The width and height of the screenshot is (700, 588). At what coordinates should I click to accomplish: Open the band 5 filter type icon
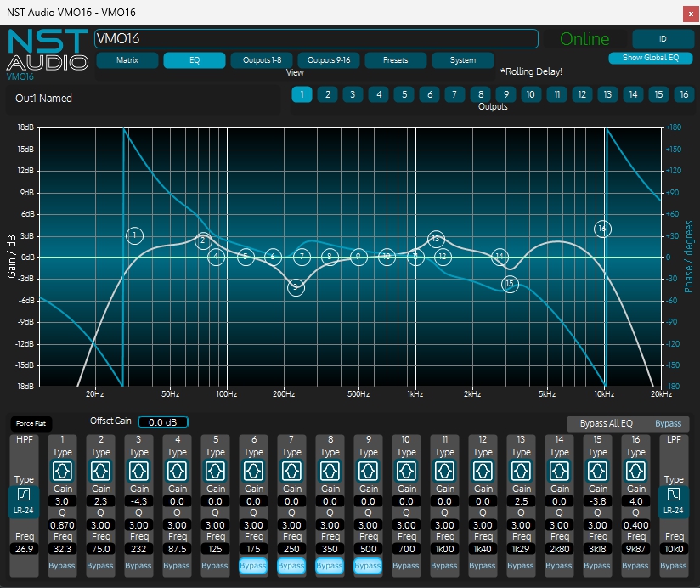click(215, 471)
